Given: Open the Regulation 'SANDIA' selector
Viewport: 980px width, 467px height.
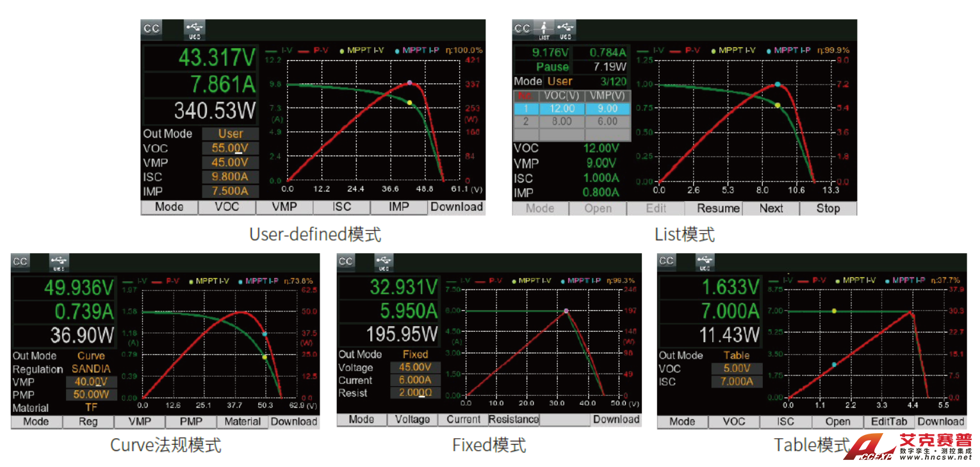Looking at the screenshot, I should (x=91, y=369).
